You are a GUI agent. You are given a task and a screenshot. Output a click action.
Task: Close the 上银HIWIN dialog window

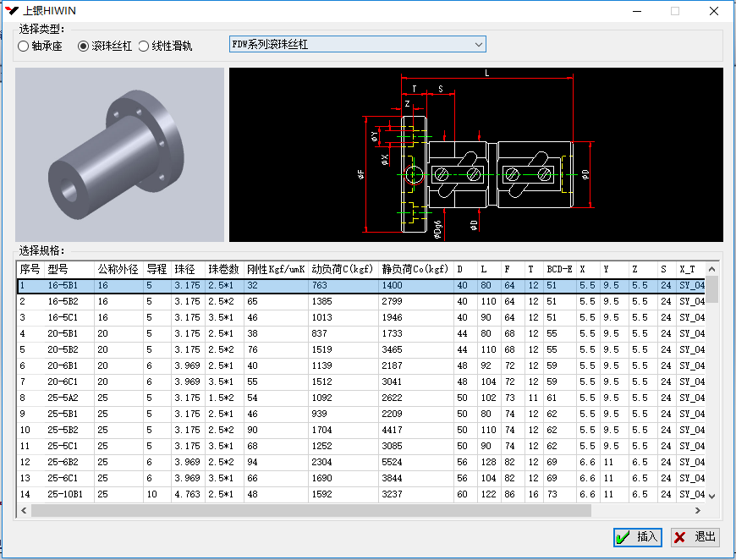713,11
